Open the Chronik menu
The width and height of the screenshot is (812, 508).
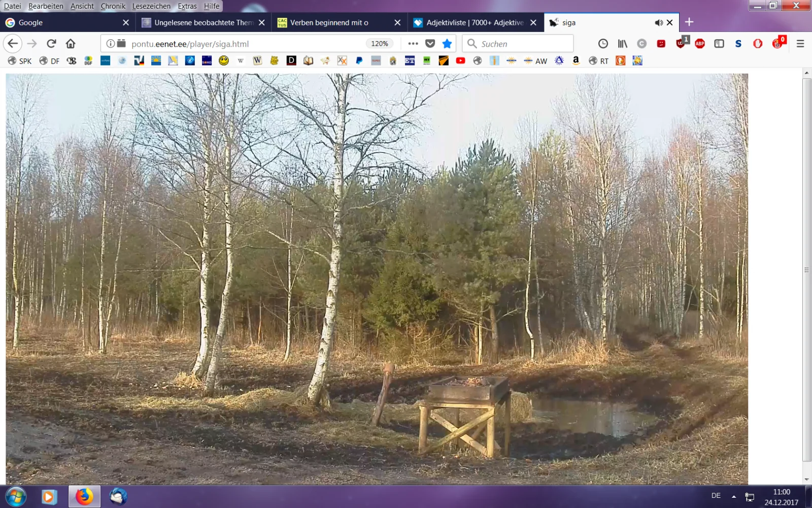tap(113, 6)
